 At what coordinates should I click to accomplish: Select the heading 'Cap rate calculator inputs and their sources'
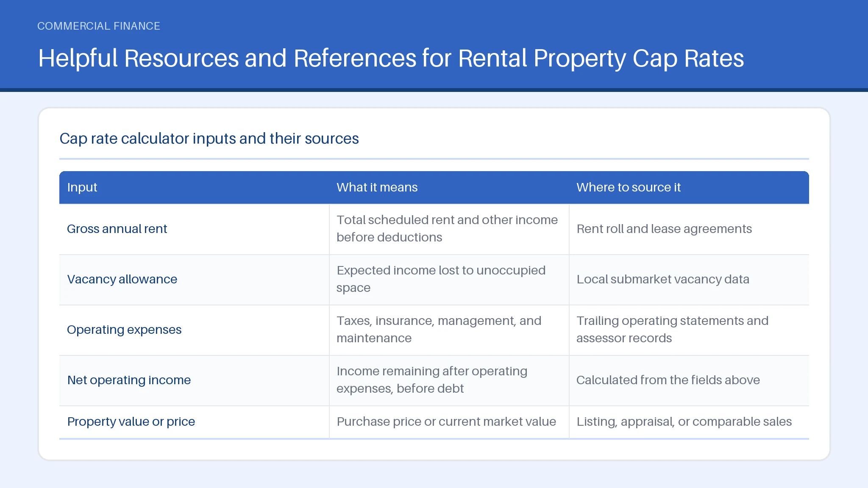(x=209, y=139)
